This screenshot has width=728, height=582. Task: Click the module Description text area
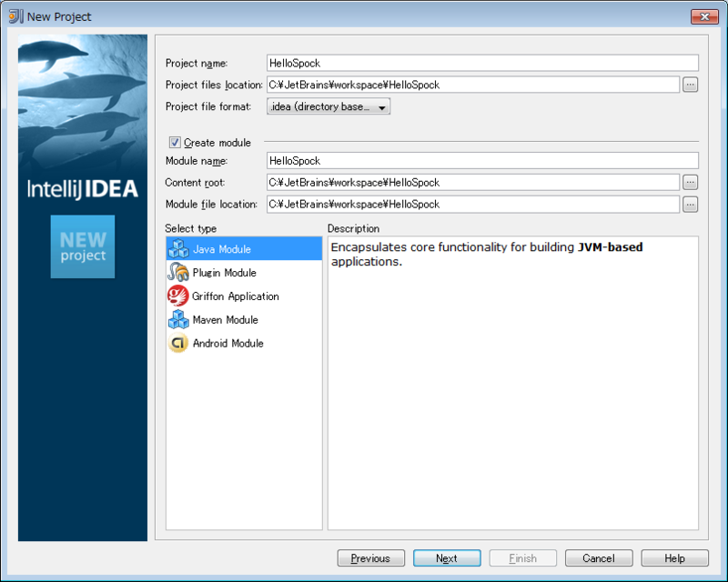point(513,383)
